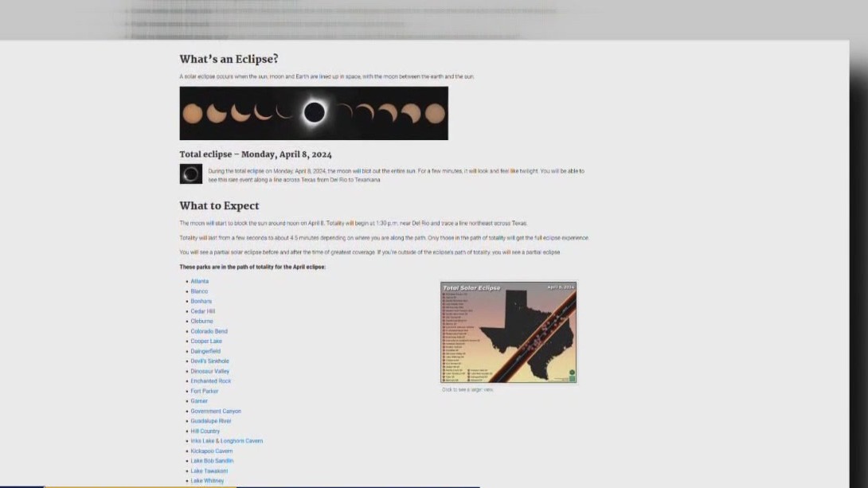Go to the Bonham park page

201,301
